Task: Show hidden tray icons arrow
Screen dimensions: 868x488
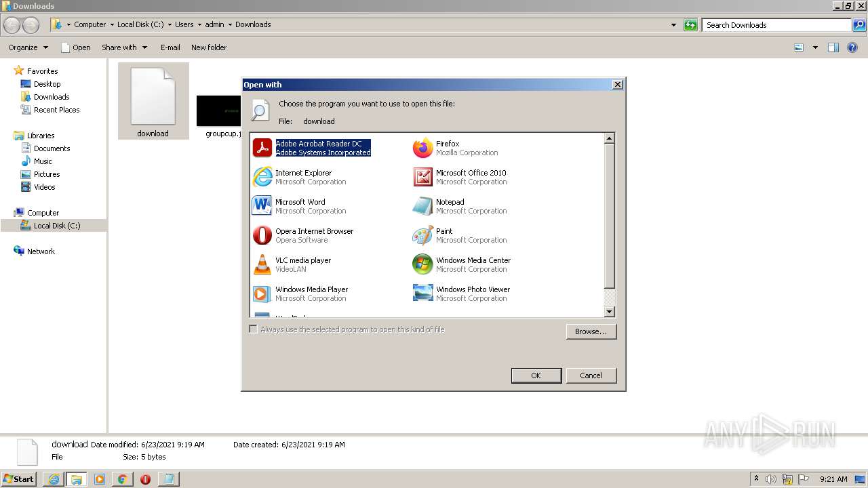Action: [x=756, y=479]
